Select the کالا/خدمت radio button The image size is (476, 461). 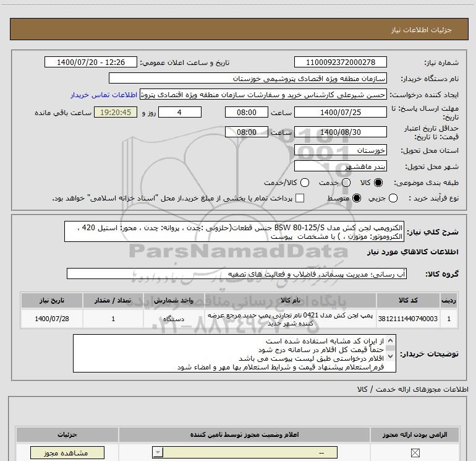(x=305, y=183)
